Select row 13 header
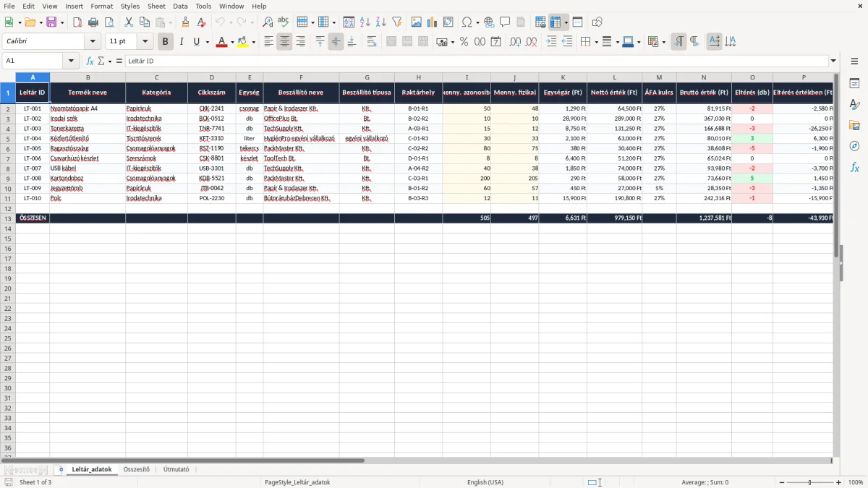 click(x=8, y=218)
